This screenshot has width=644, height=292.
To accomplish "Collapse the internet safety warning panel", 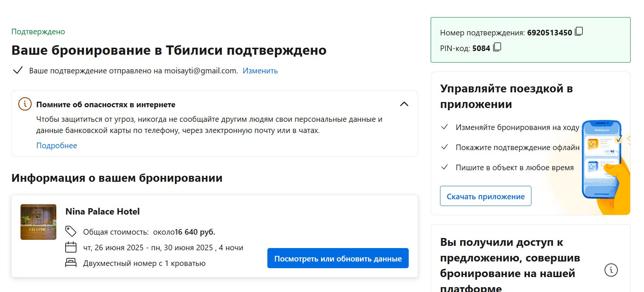I will coord(404,104).
